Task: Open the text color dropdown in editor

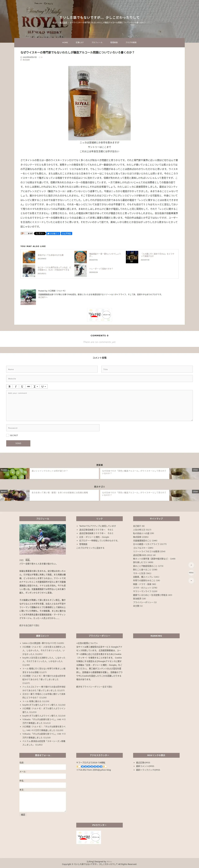Action: click(x=35, y=386)
